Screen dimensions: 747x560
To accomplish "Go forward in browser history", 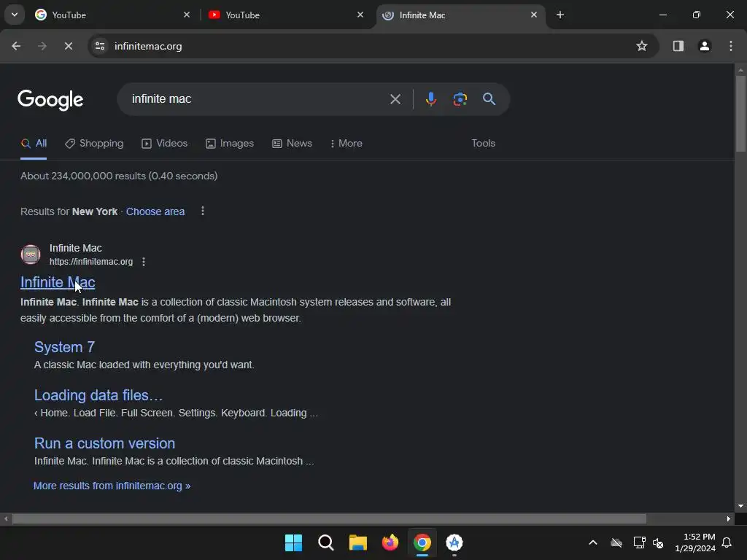I will 42,46.
